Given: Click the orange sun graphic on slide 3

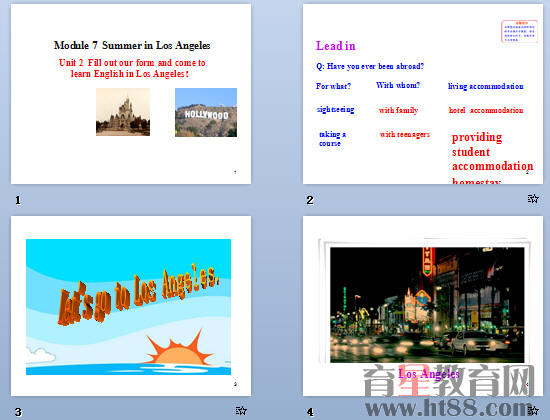Looking at the screenshot, I should coord(179,348).
